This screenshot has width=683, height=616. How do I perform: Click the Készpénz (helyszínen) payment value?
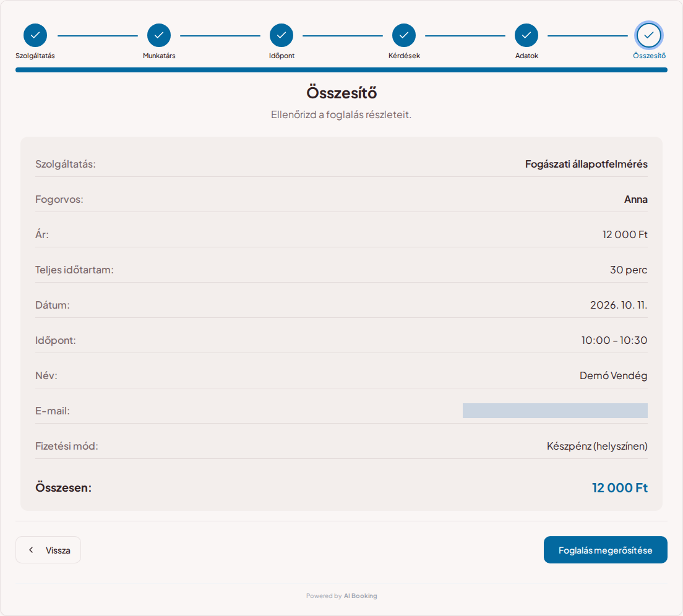tap(597, 446)
